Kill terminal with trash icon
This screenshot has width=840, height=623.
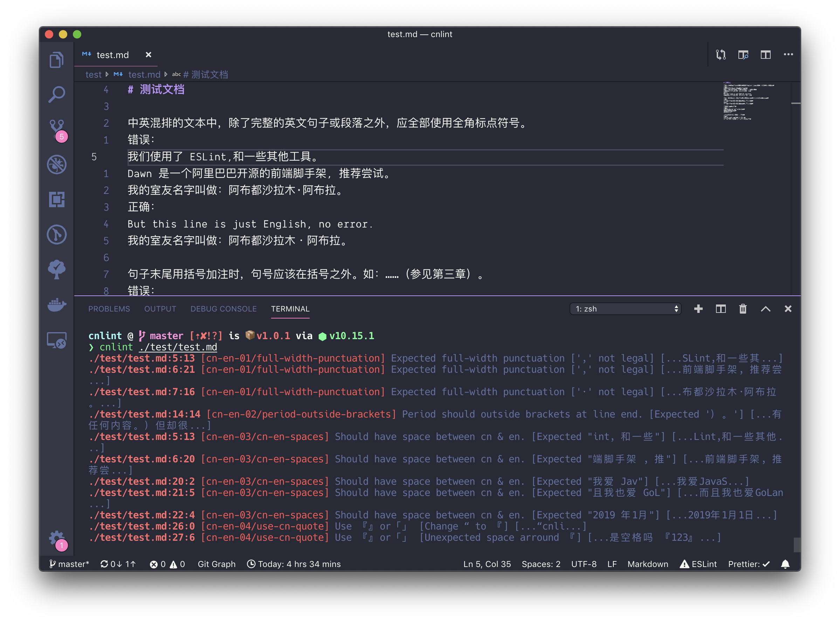pos(743,309)
